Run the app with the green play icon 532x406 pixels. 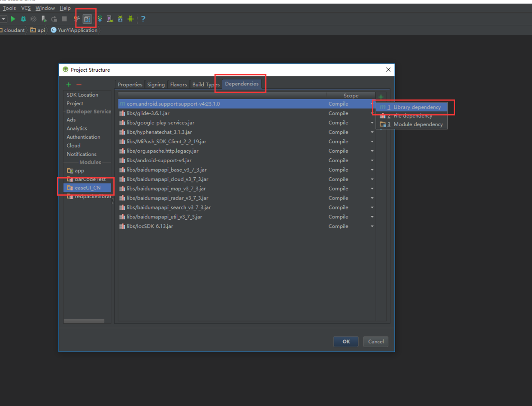pos(13,19)
